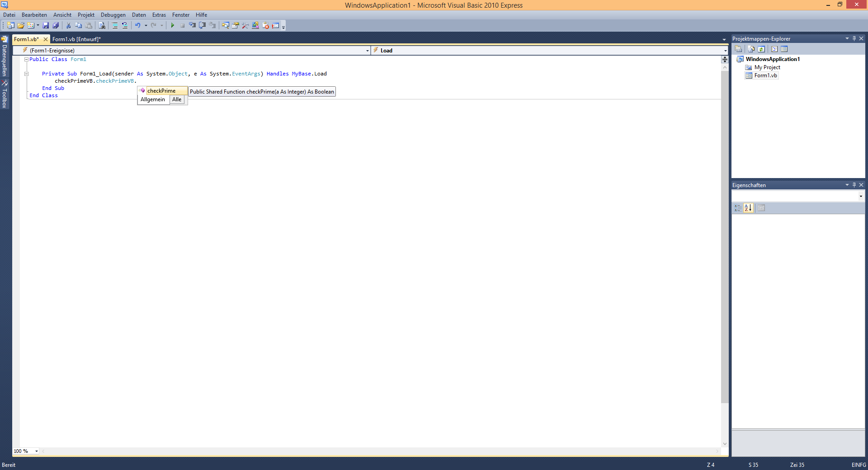Click the Cut scissors icon
This screenshot has width=868, height=470.
coord(69,25)
